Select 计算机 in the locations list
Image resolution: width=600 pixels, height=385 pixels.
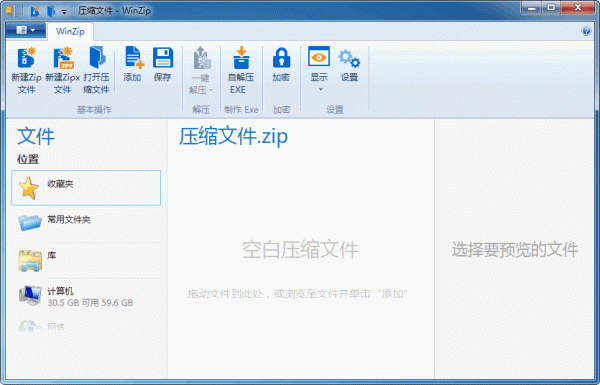pos(86,296)
